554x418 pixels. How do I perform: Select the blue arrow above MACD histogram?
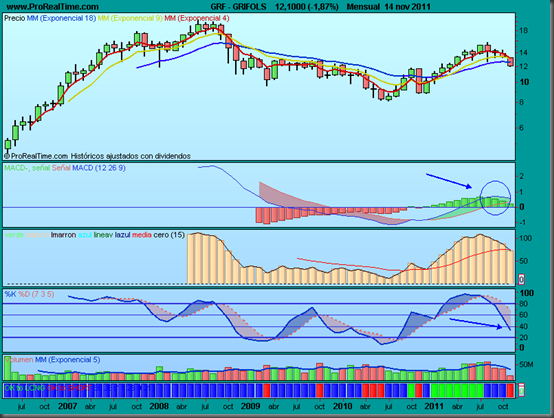pyautogui.click(x=449, y=181)
